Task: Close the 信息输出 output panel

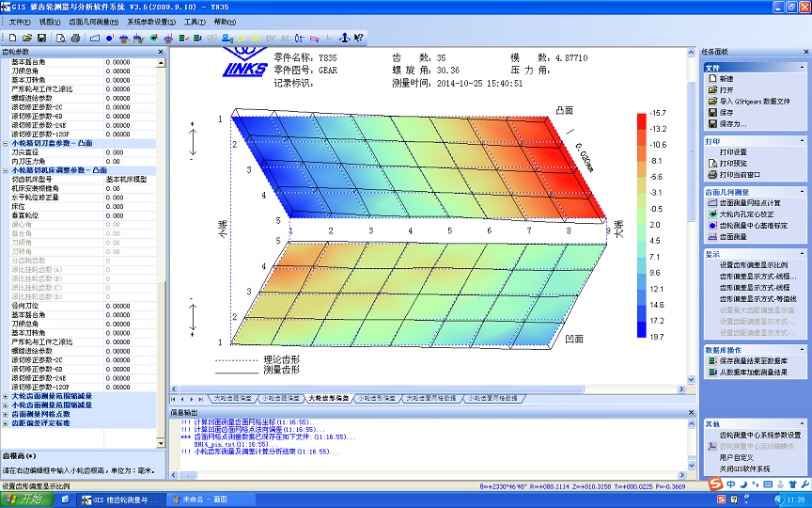Action: (x=691, y=412)
